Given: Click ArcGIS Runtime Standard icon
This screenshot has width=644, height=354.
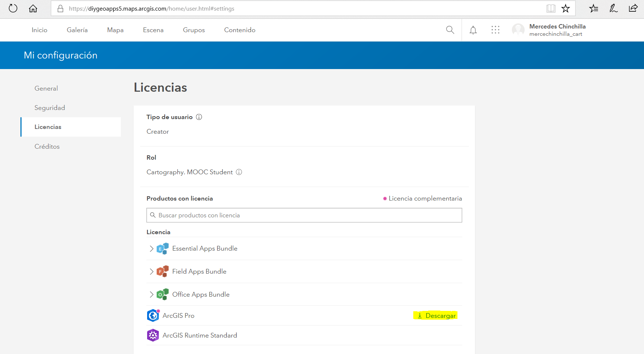Looking at the screenshot, I should [x=153, y=335].
